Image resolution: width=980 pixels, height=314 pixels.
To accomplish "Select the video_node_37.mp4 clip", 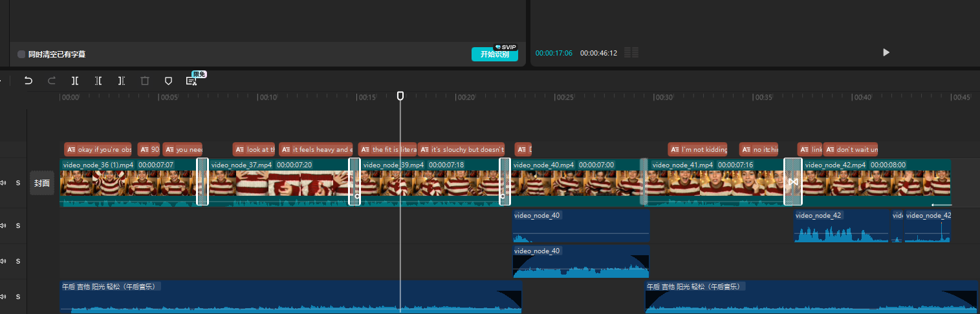I will 278,183.
